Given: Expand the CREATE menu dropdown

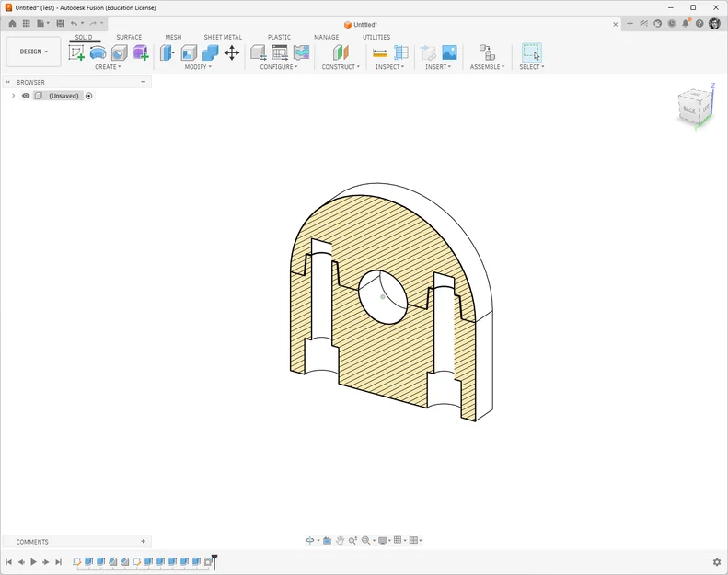Looking at the screenshot, I should click(x=108, y=67).
